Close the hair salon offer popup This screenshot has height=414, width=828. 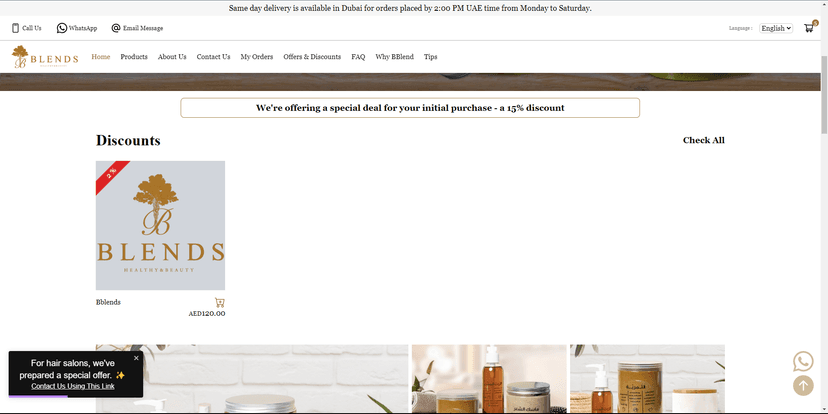137,357
